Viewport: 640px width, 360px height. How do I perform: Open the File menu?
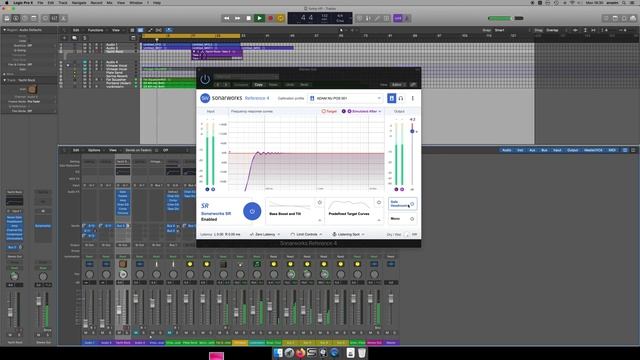pyautogui.click(x=40, y=2)
